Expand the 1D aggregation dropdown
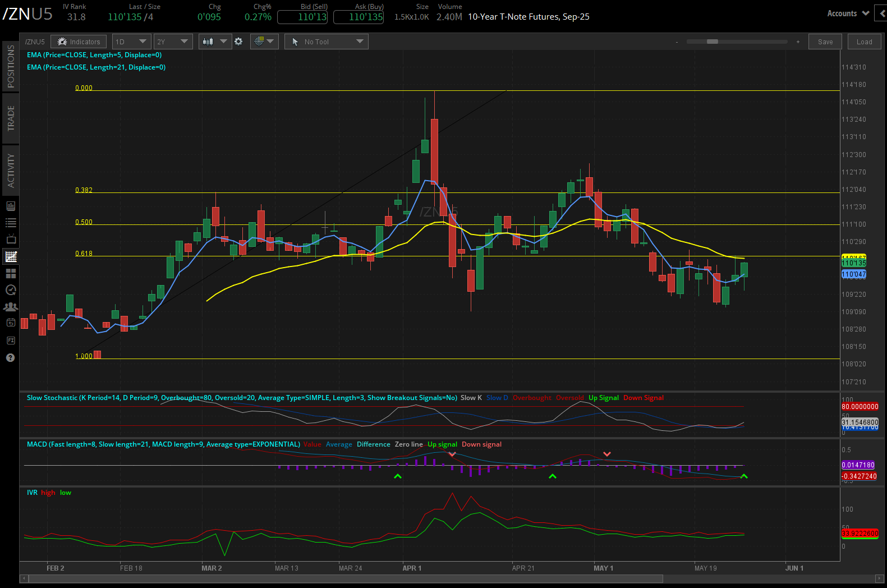 (x=131, y=42)
